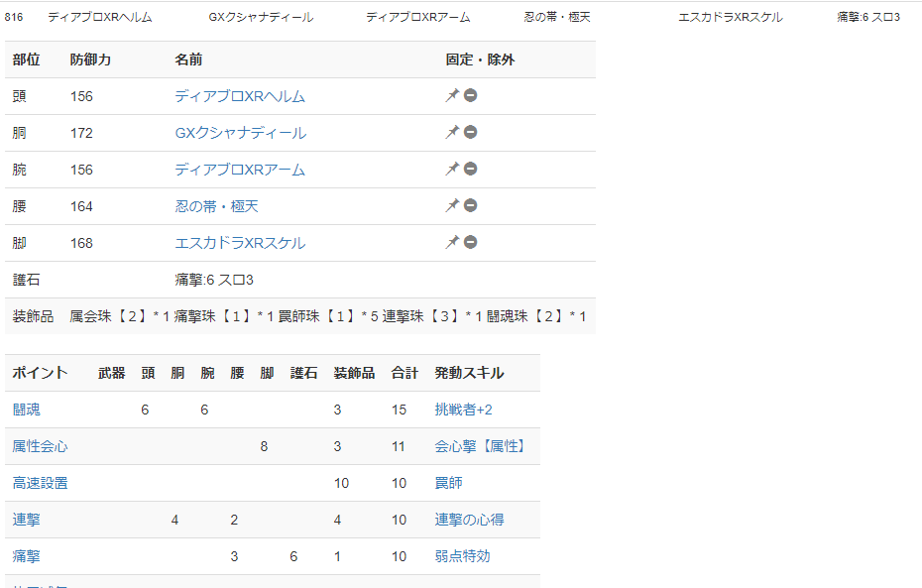The width and height of the screenshot is (922, 588).
Task: Open the 挑戦者+2 activated skill link
Action: click(x=463, y=410)
